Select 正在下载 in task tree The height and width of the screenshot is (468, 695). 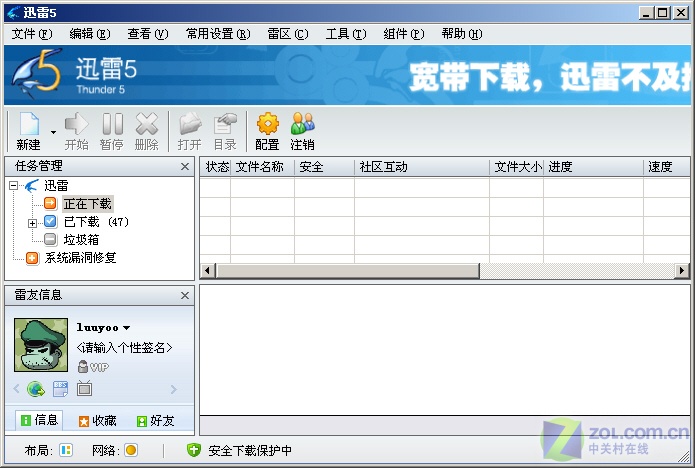coord(88,204)
